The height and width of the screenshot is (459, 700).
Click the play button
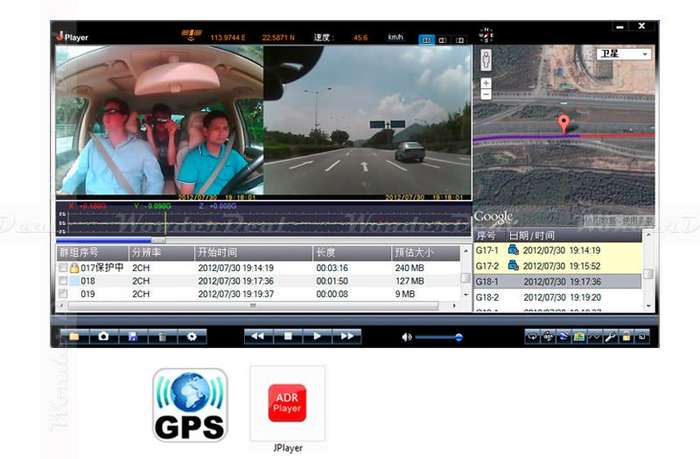pos(317,336)
